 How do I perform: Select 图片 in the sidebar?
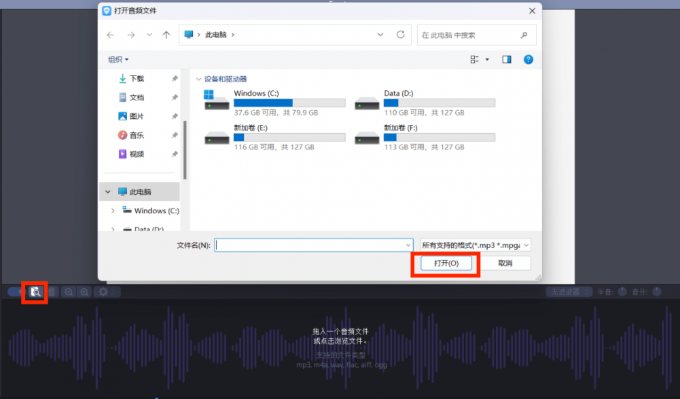(136, 116)
